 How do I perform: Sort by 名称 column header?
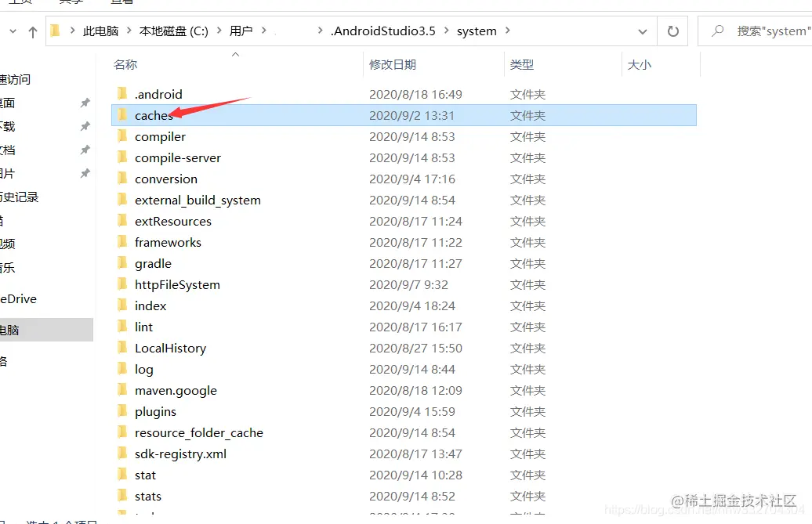click(125, 65)
